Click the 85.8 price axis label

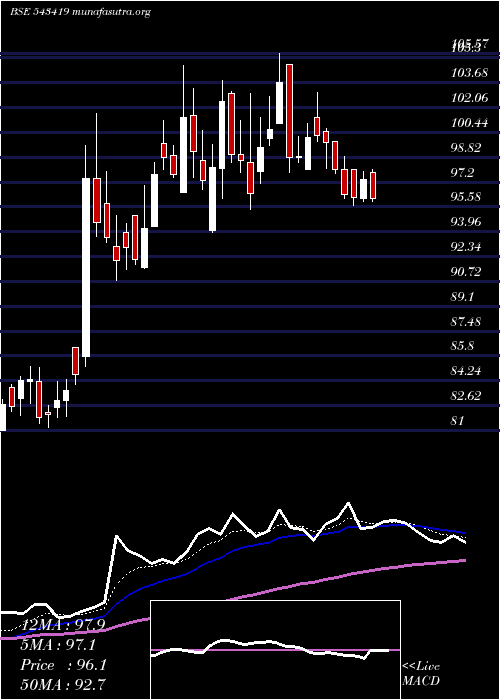[464, 346]
